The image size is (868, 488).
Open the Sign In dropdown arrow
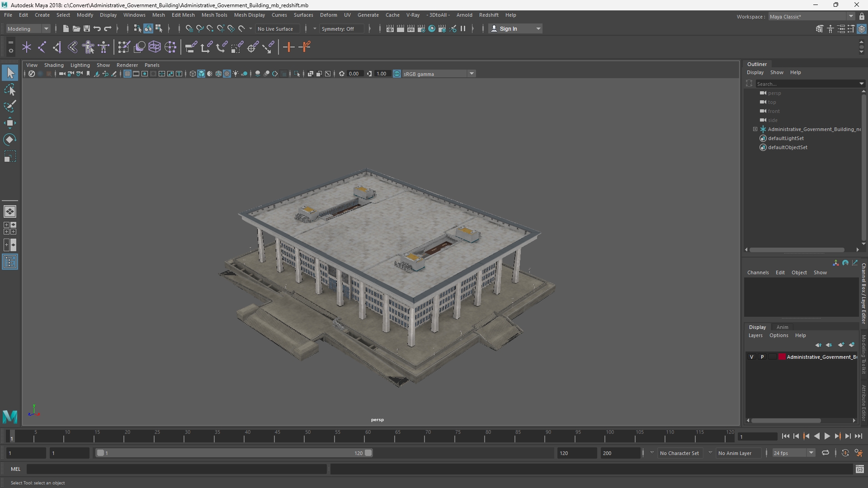pos(538,29)
